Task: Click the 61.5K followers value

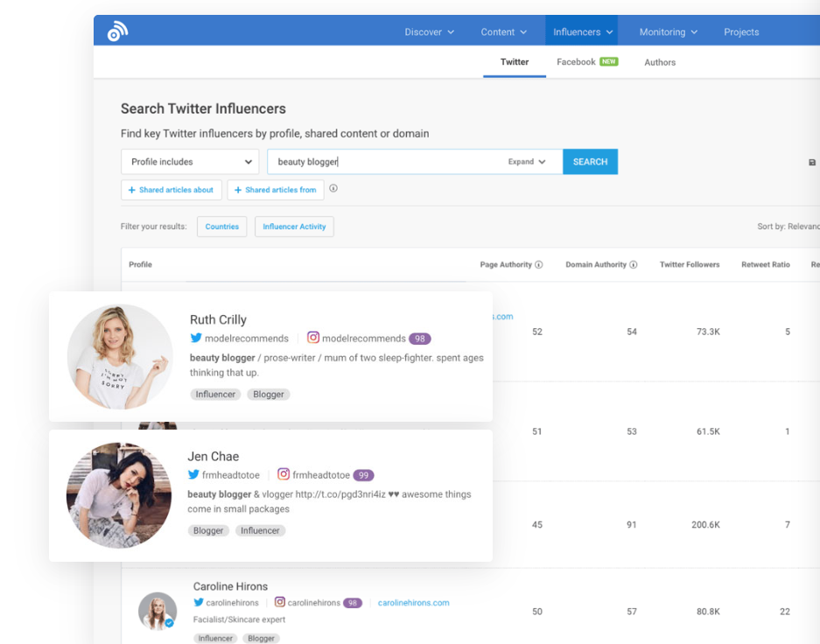Action: pos(708,431)
